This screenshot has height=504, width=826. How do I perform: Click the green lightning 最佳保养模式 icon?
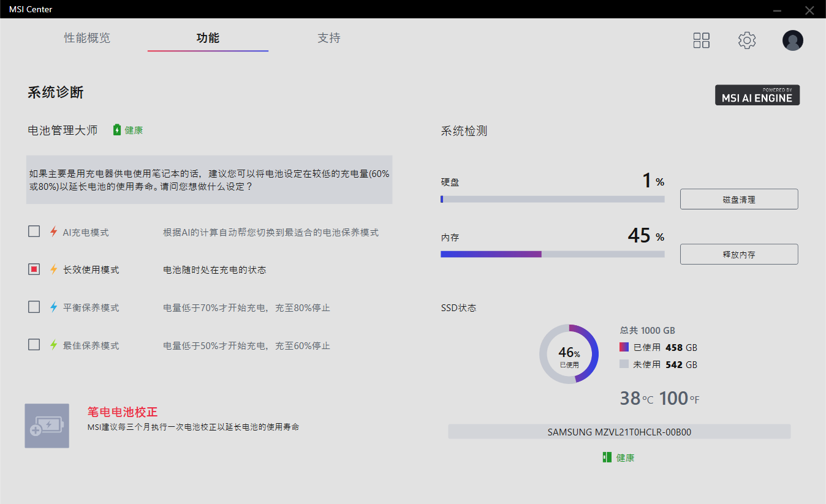point(53,345)
